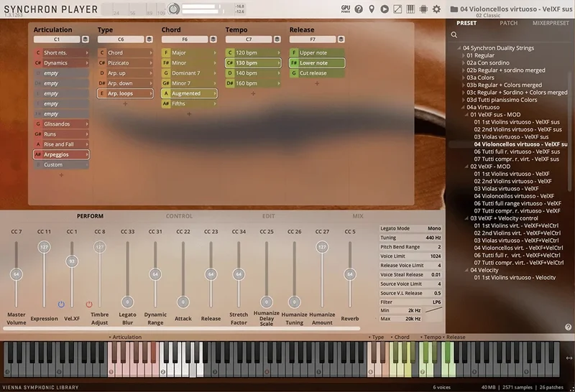Screen dimensions: 575x392
Task: Click the database icon next to Release F7
Action: point(341,39)
